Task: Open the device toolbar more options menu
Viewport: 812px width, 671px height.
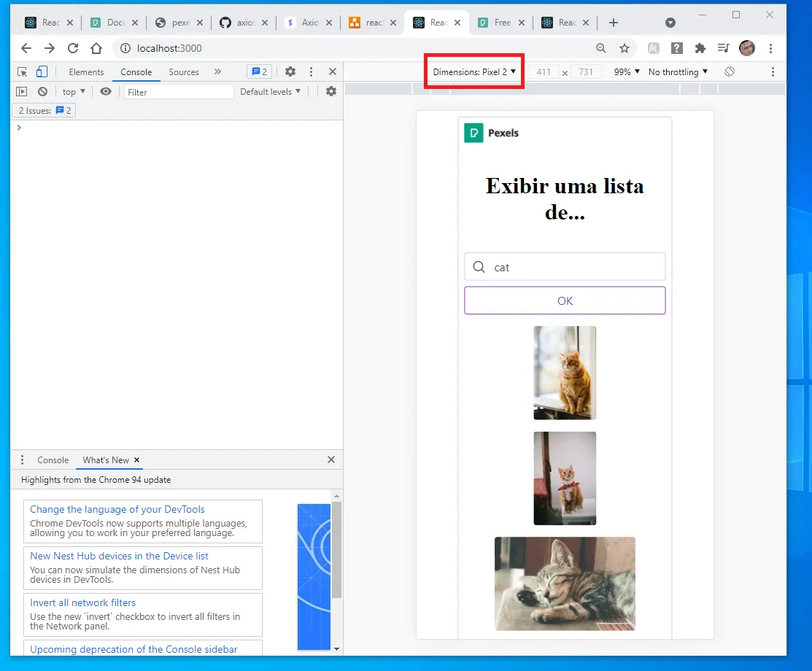Action: tap(773, 72)
